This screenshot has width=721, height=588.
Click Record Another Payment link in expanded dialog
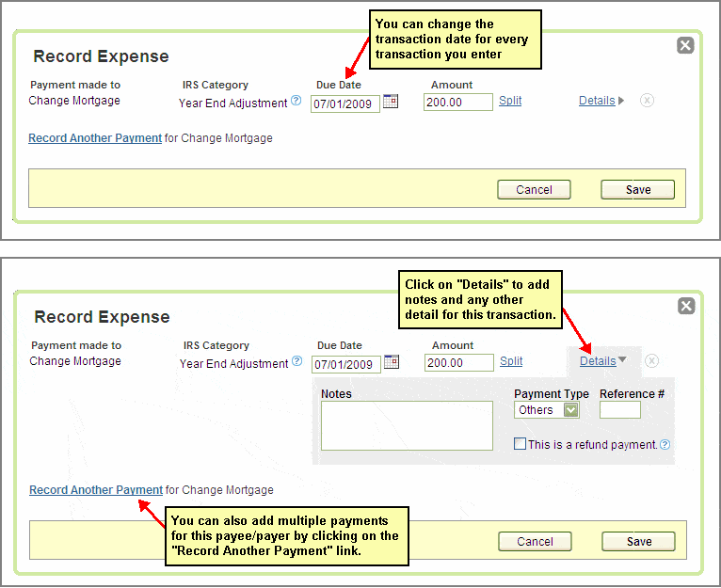pyautogui.click(x=96, y=490)
